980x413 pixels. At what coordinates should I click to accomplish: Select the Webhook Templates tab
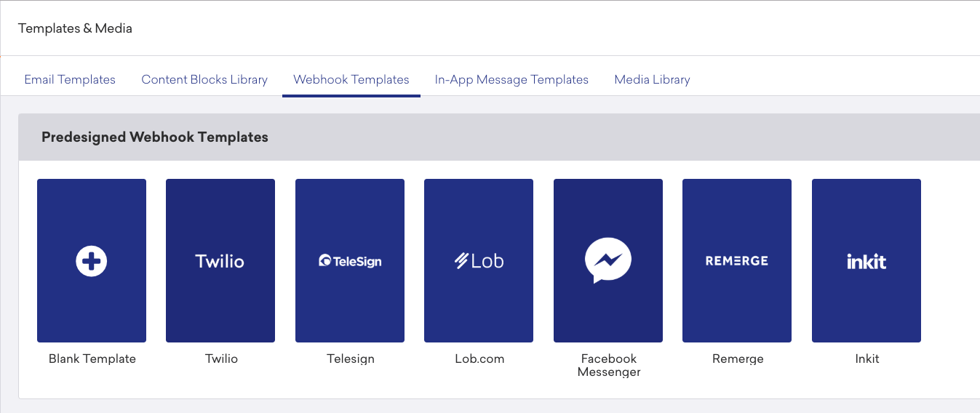pyautogui.click(x=351, y=79)
